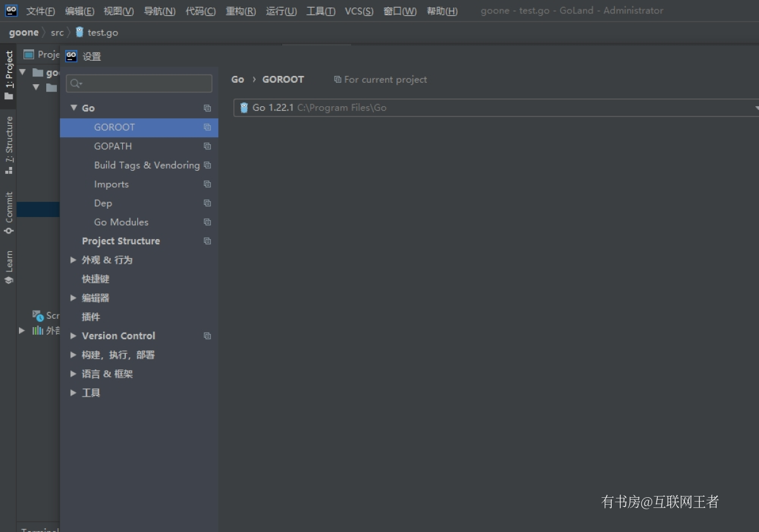Open the 窗口(W) menu

(x=400, y=11)
